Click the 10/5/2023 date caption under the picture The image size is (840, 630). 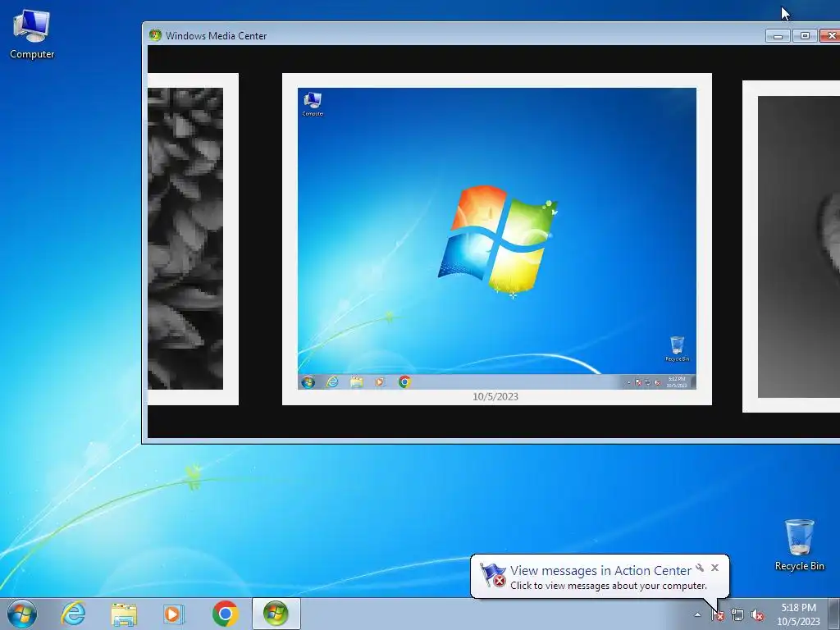pyautogui.click(x=495, y=396)
